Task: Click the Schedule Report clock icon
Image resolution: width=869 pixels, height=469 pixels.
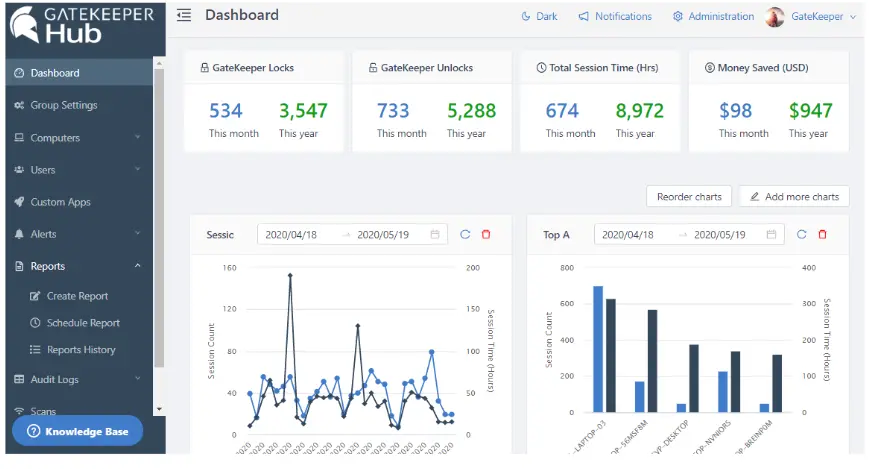Action: 35,323
